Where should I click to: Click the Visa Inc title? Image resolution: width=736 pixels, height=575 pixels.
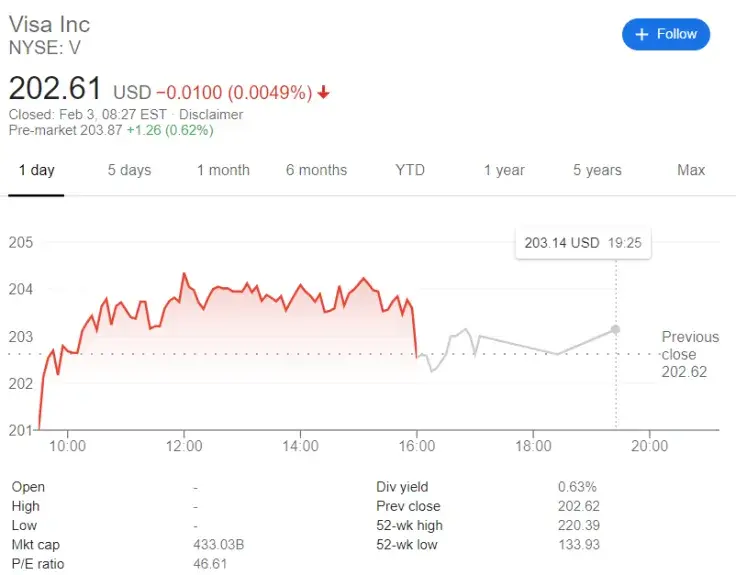point(49,24)
